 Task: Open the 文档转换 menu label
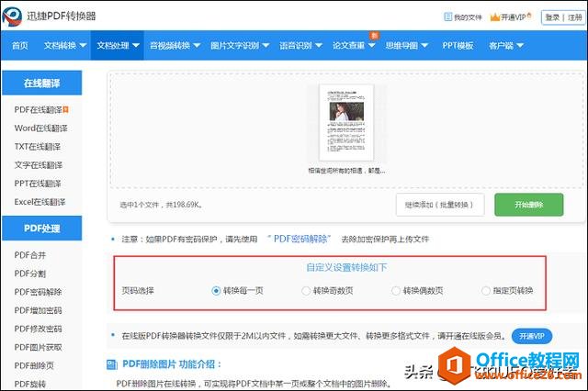click(60, 45)
